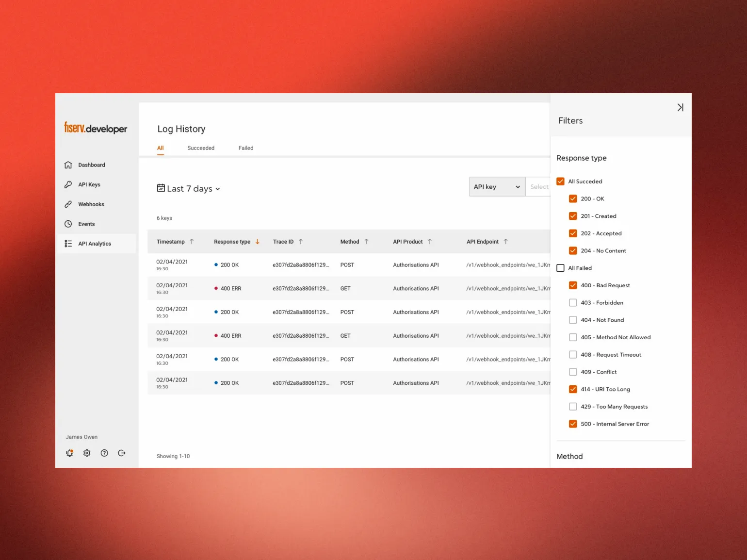Image resolution: width=747 pixels, height=560 pixels.
Task: Go to Events page
Action: [97, 224]
